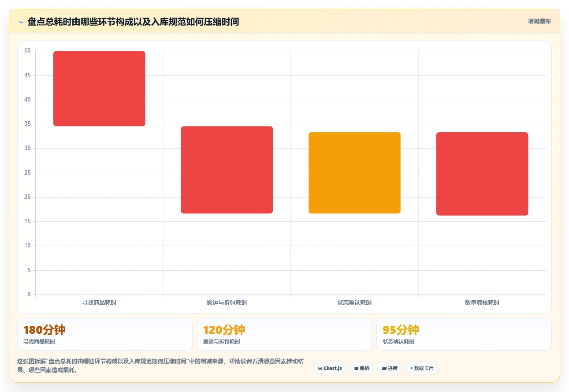Click the 95分钟 data card
Viewport: 569px width, 392px height.
464,334
